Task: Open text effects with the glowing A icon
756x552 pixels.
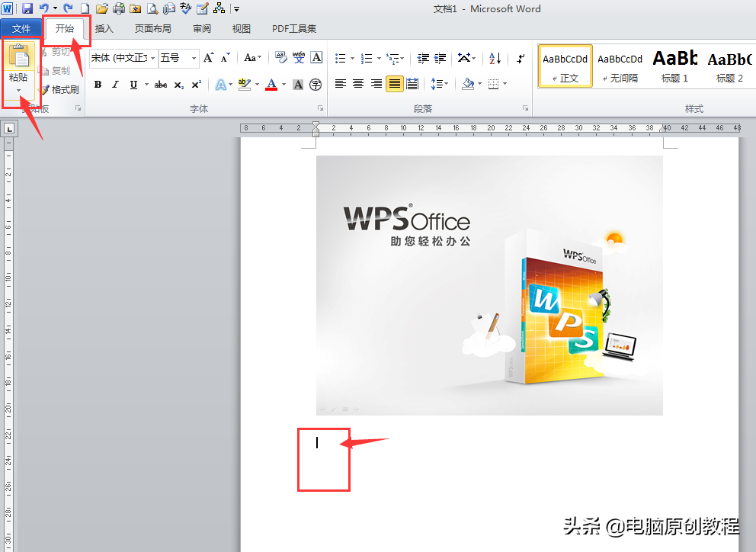Action: 220,85
